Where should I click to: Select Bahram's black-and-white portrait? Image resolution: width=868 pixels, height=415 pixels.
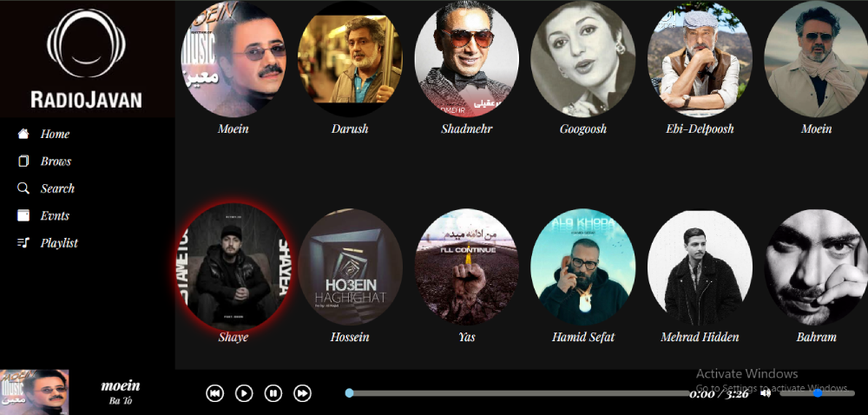[817, 267]
